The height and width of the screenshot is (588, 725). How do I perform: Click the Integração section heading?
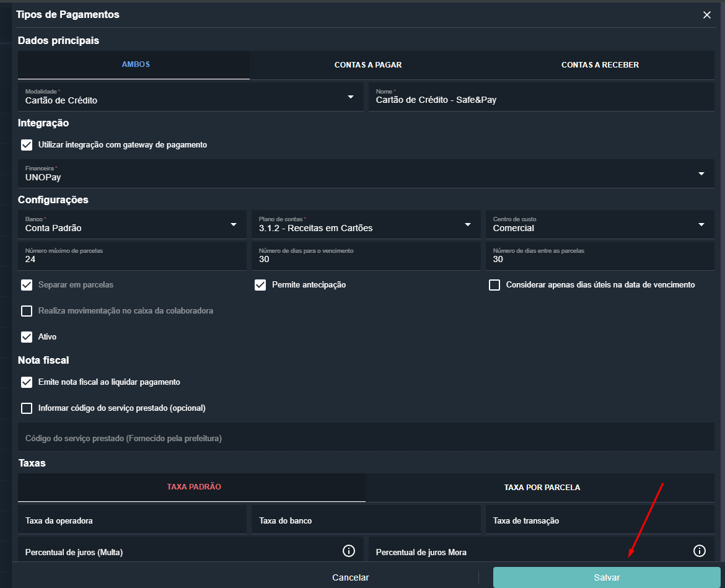[x=43, y=123]
